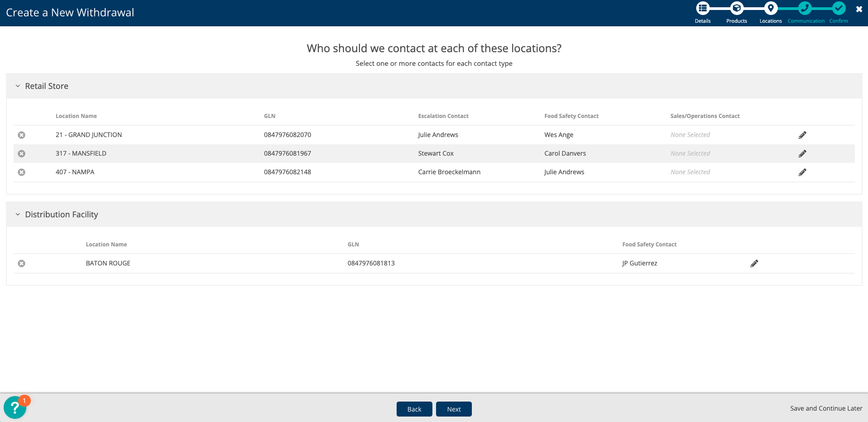Edit contacts for 407 - NAMPA
Screen dimensions: 868x422
click(802, 172)
